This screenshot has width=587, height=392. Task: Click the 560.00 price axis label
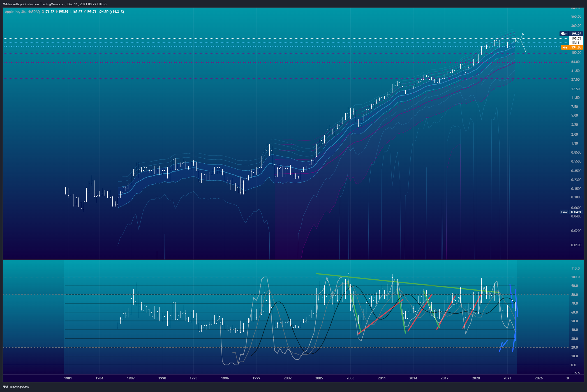[x=576, y=17]
